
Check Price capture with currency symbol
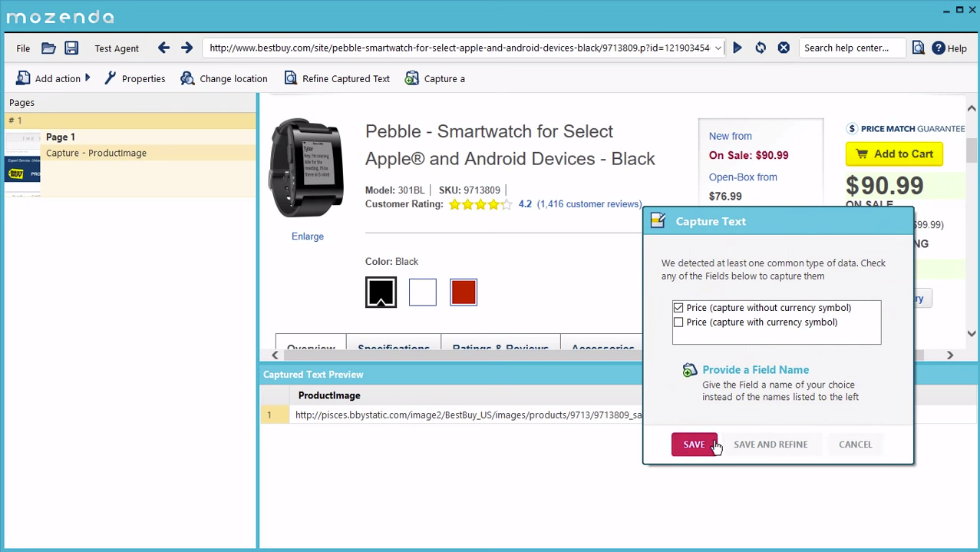(x=678, y=322)
